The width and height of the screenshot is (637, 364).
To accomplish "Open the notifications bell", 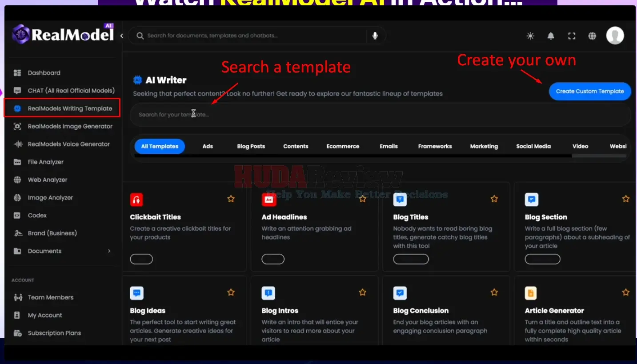I will click(x=551, y=36).
